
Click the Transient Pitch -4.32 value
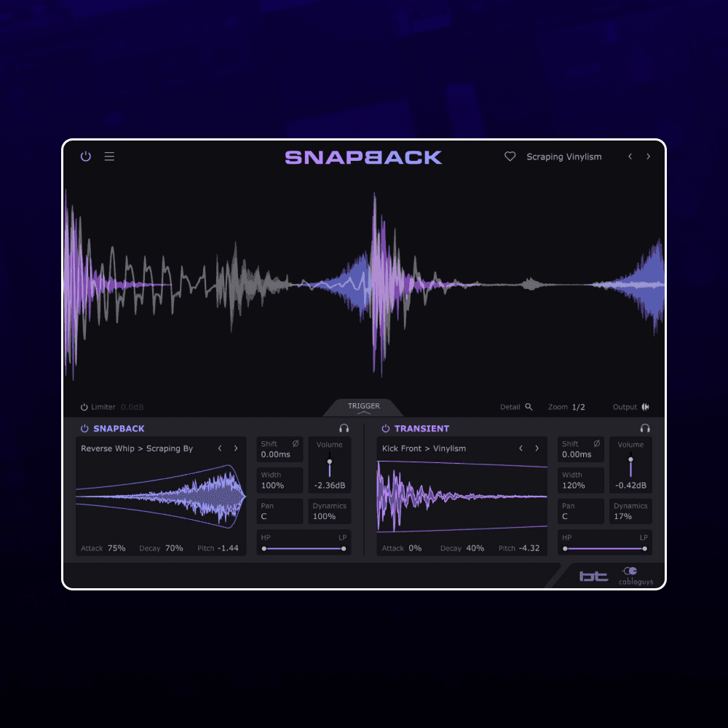[529, 548]
